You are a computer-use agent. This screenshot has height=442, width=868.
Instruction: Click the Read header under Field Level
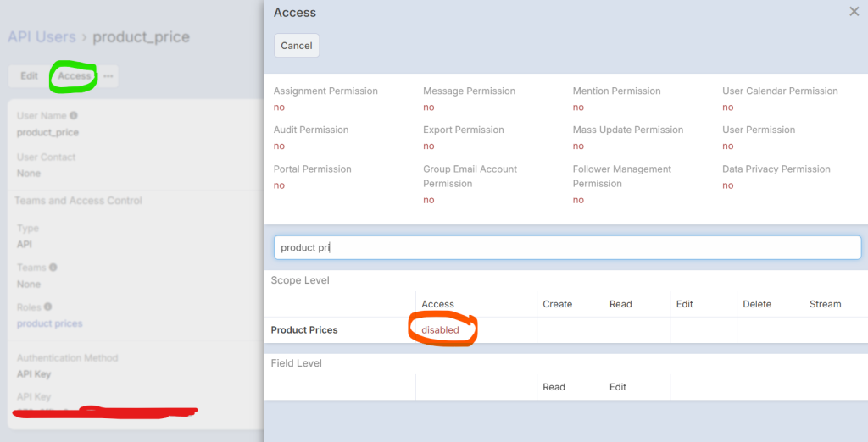[554, 387]
